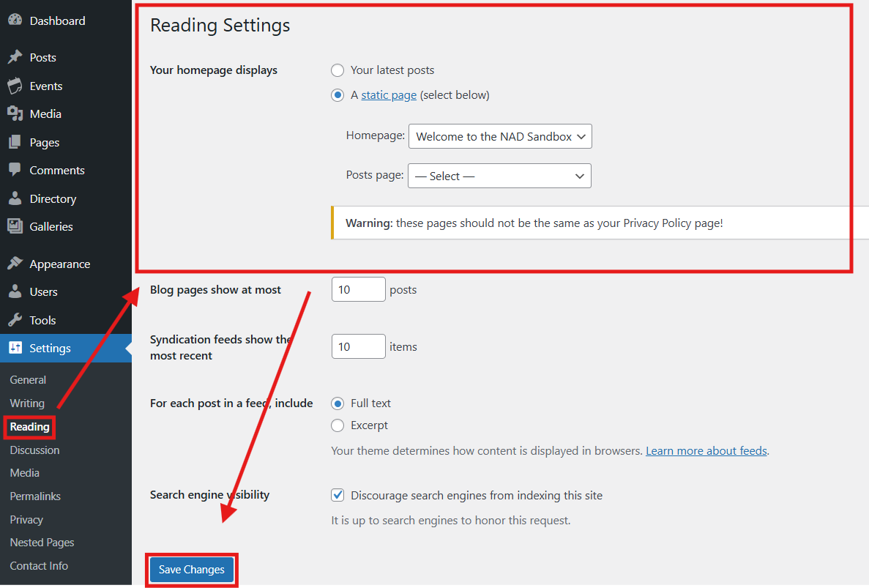Open the Homepage dropdown showing NAD Sandbox

[500, 136]
